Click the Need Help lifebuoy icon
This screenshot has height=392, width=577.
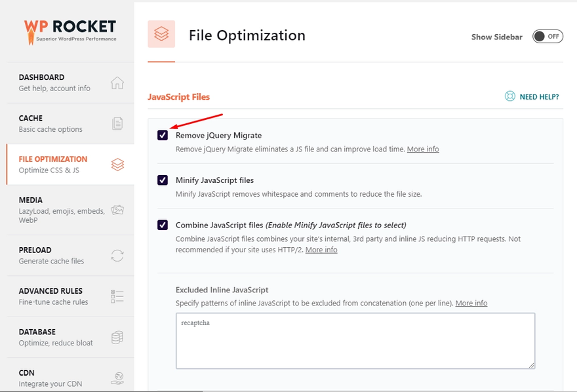510,96
